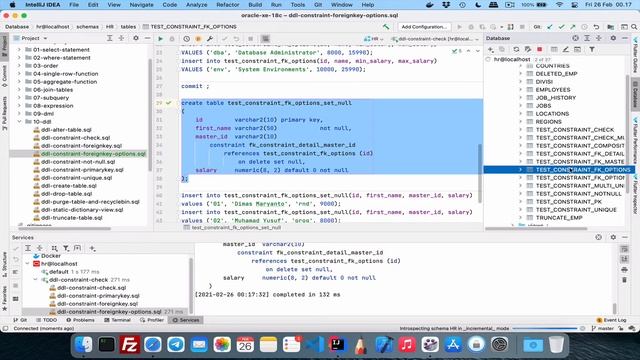The width and height of the screenshot is (640, 360).
Task: Click the Add Configuration button
Action: coord(424,27)
